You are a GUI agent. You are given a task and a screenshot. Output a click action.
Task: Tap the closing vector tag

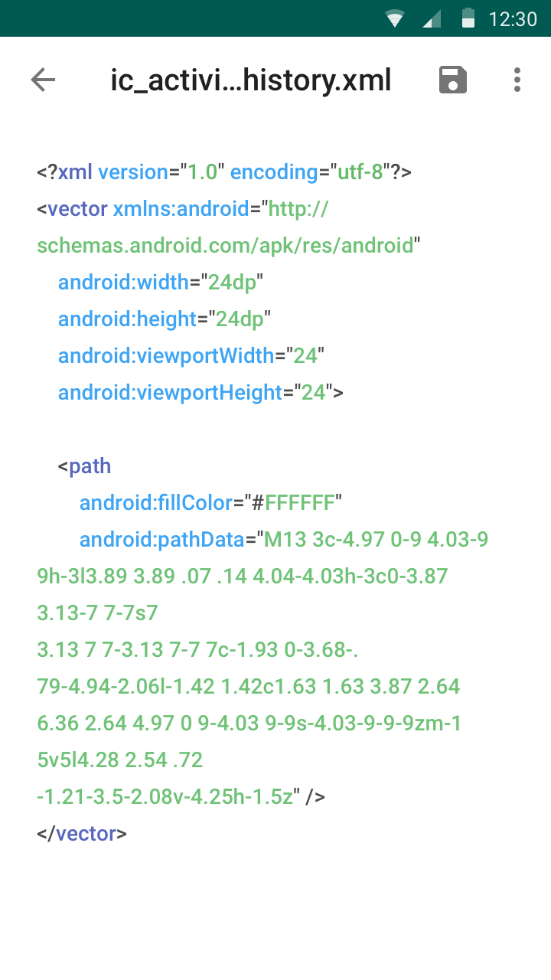pos(82,834)
